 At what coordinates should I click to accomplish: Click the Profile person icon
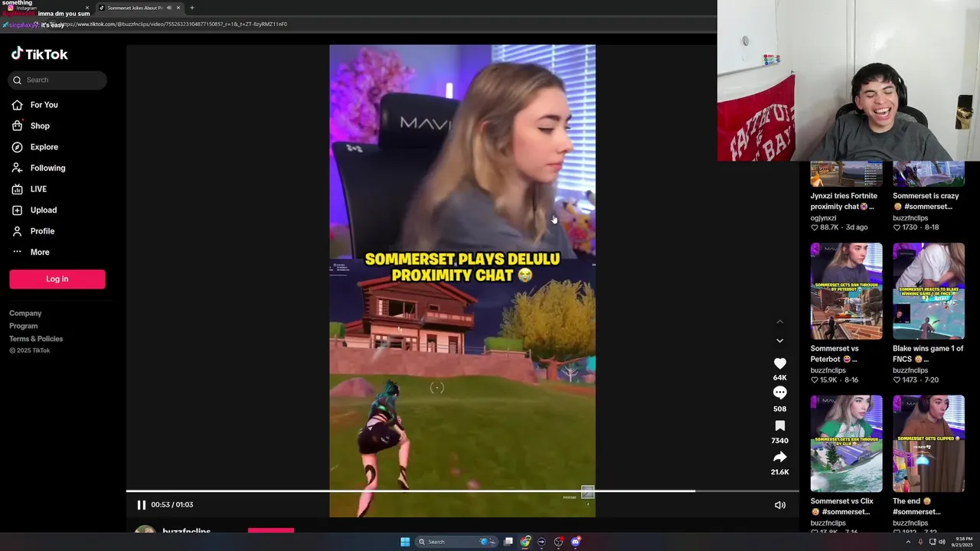click(x=17, y=231)
